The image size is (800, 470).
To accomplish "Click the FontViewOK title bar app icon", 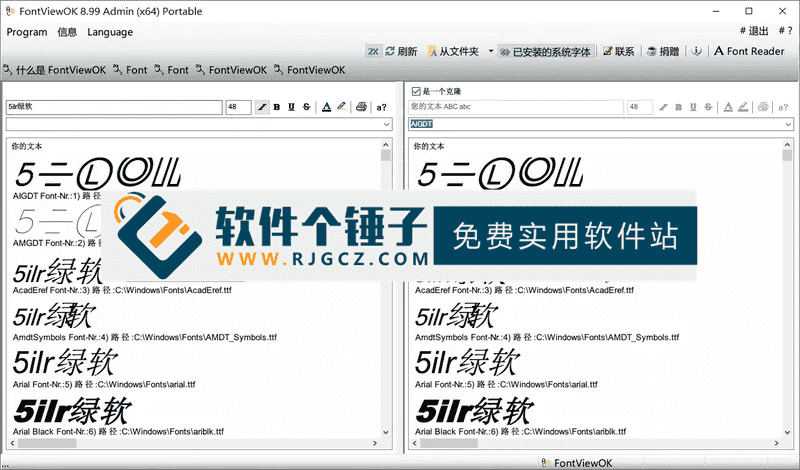I will tap(10, 11).
